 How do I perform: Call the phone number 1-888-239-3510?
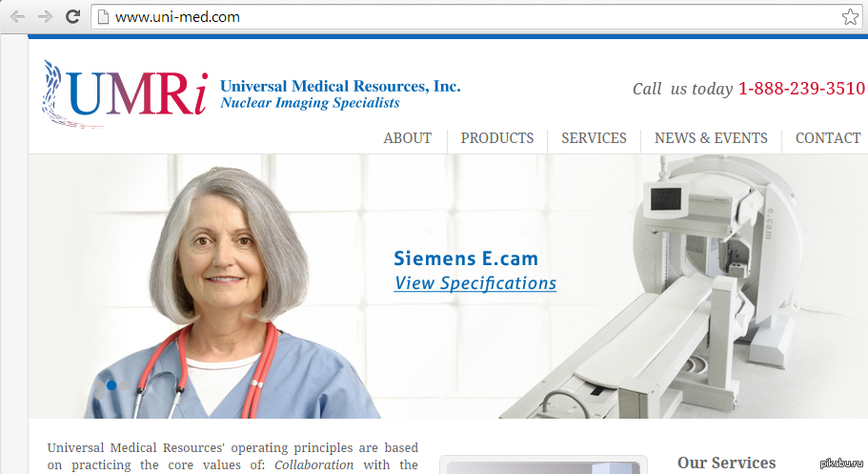[x=801, y=88]
